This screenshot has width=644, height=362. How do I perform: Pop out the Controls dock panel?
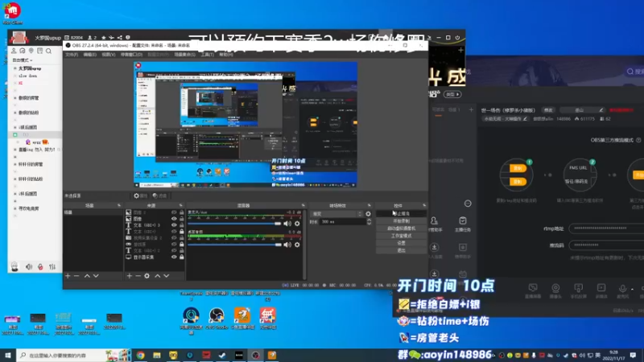[424, 205]
